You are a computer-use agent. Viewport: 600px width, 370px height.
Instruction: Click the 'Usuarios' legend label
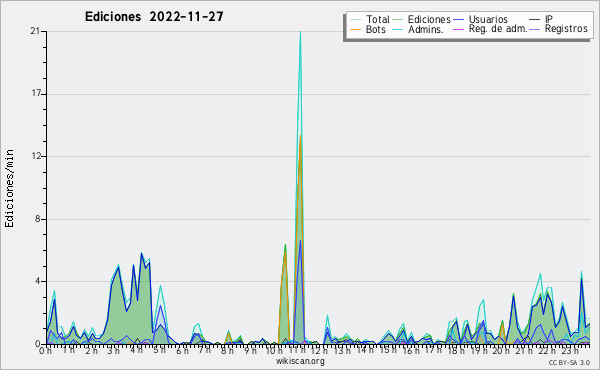tap(488, 19)
